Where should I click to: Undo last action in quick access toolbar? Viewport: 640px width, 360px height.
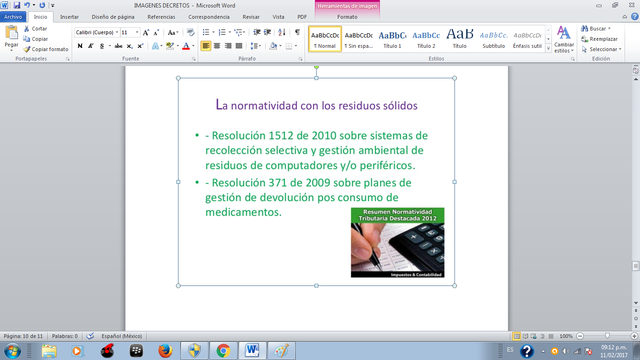point(27,5)
